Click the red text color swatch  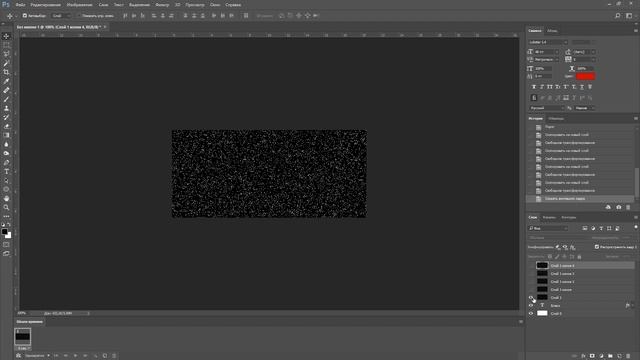coord(585,76)
